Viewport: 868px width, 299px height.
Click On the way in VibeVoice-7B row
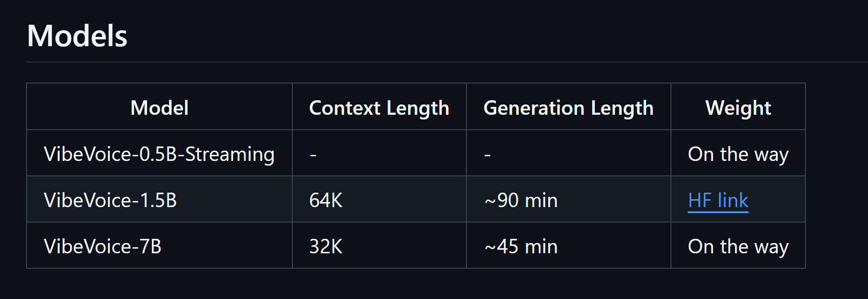738,246
